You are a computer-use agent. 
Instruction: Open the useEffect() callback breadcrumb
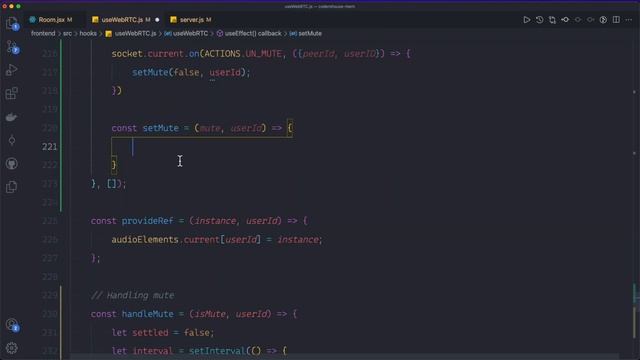pos(249,33)
